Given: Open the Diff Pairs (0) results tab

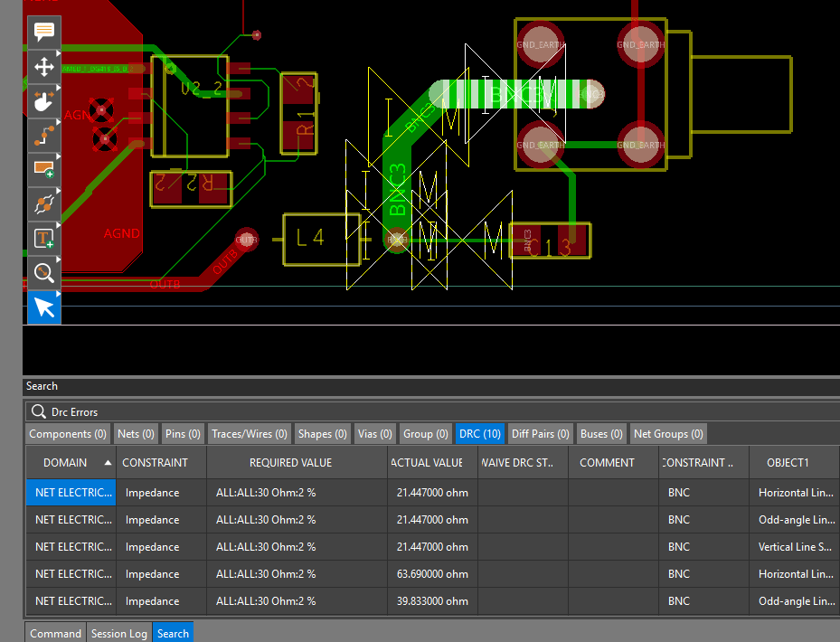Looking at the screenshot, I should point(540,434).
